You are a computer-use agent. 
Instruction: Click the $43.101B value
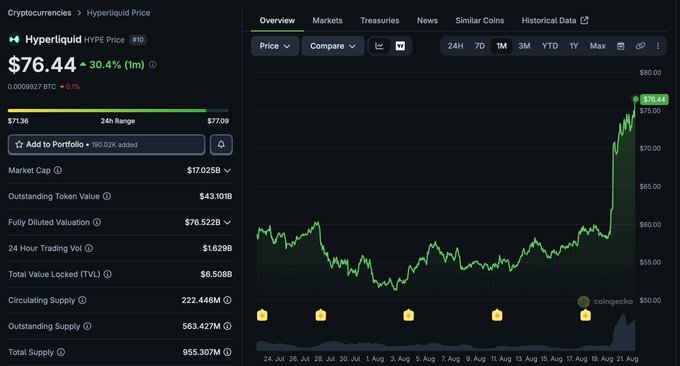(x=216, y=196)
